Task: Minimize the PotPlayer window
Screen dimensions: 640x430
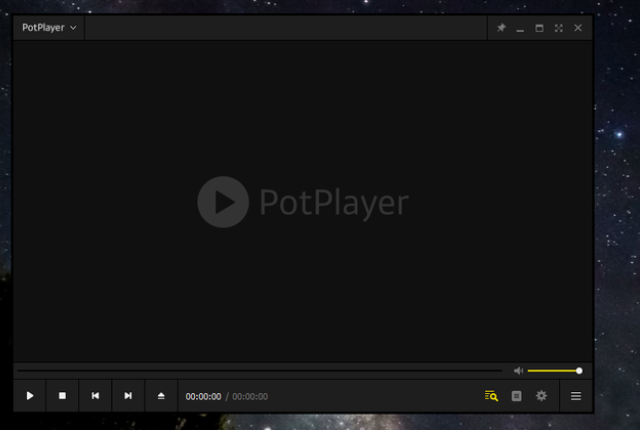Action: 520,28
